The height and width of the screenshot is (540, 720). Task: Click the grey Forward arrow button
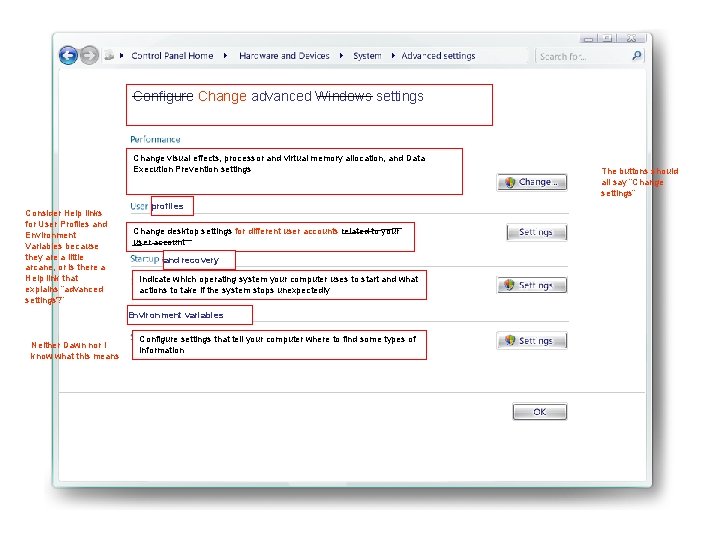(x=89, y=56)
